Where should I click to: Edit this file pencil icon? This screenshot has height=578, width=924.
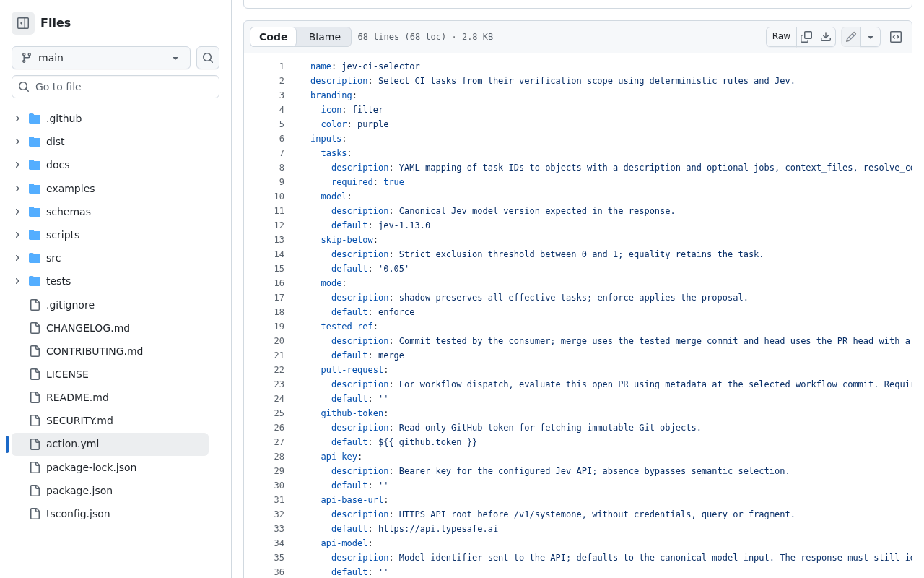tap(851, 37)
